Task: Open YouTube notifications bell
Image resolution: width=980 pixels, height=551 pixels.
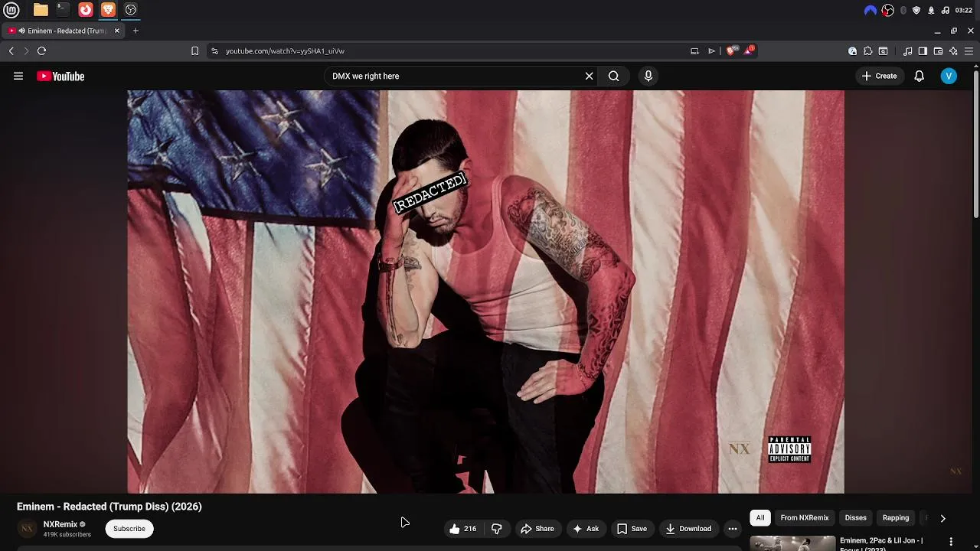Action: (x=919, y=76)
